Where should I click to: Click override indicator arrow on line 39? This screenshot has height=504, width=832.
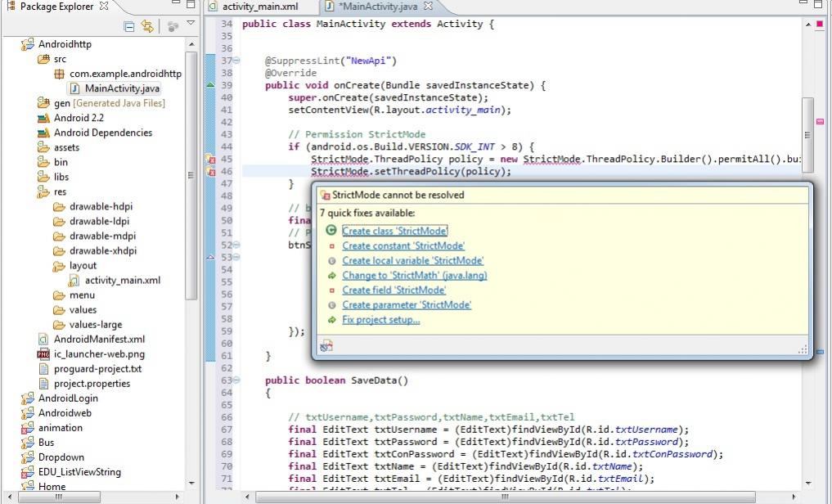click(210, 85)
